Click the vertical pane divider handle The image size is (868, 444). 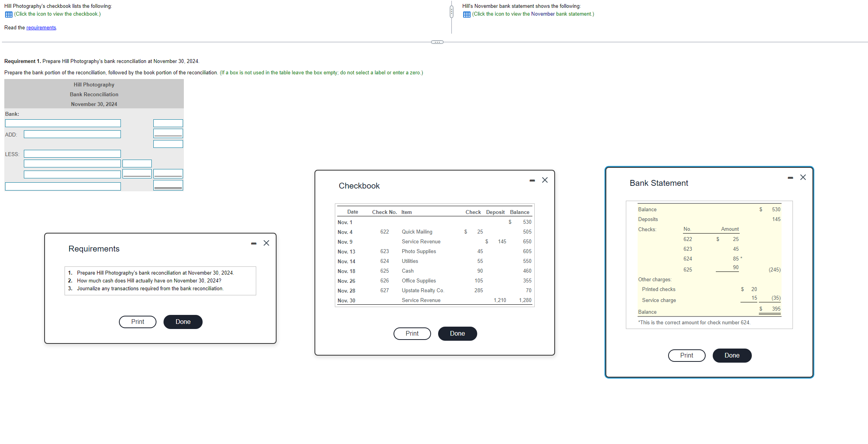click(x=451, y=12)
